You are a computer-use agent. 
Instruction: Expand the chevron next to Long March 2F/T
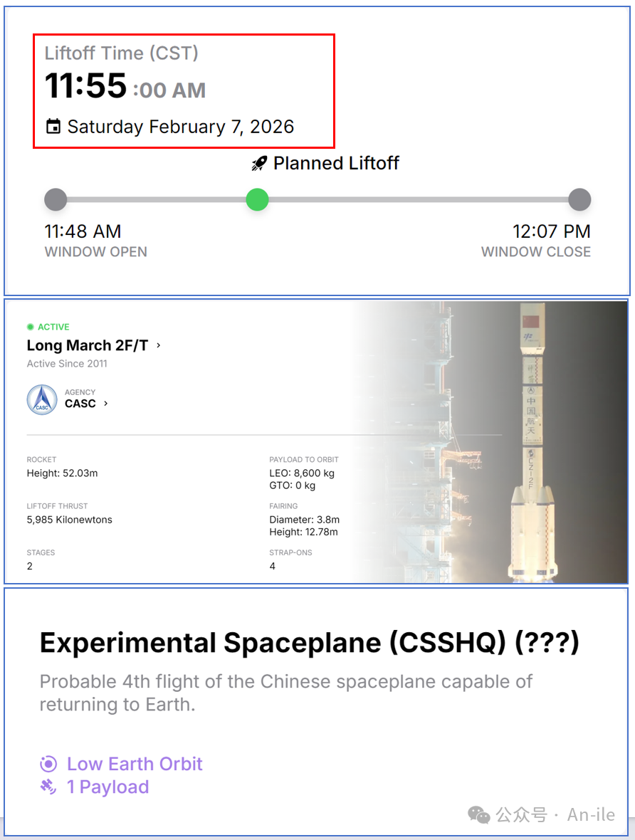pos(158,345)
